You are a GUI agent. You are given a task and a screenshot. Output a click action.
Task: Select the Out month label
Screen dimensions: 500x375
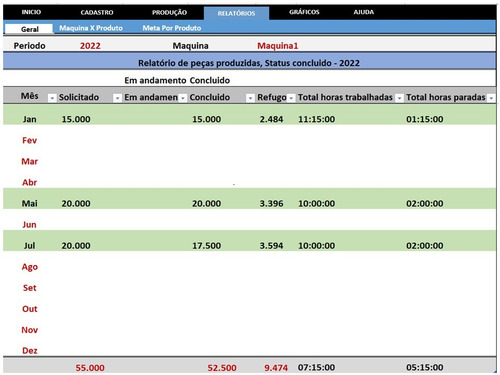coord(29,309)
